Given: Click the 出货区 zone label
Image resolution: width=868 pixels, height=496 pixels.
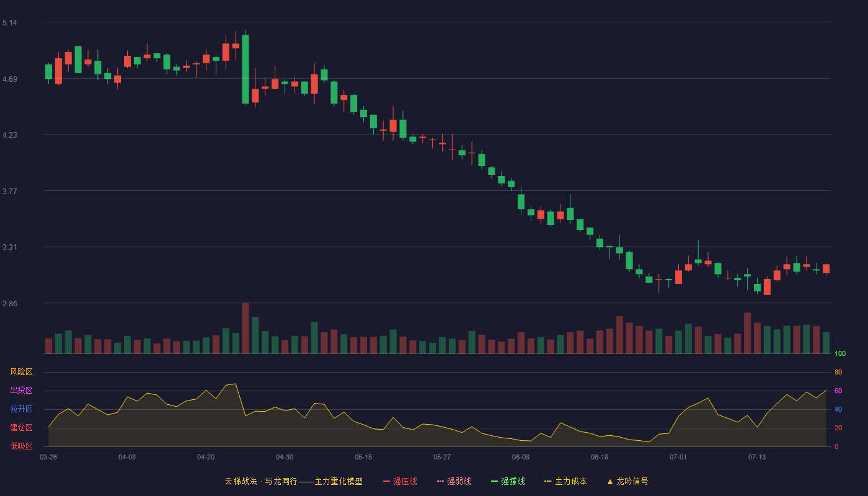Looking at the screenshot, I should pyautogui.click(x=22, y=391).
